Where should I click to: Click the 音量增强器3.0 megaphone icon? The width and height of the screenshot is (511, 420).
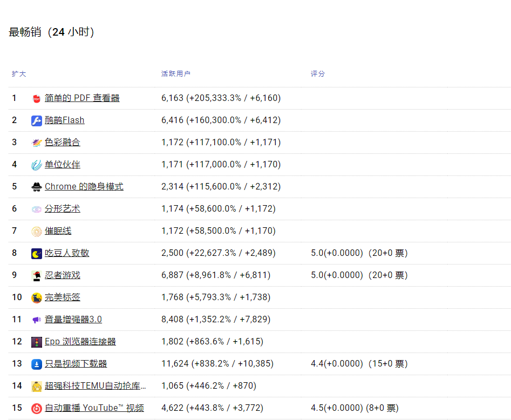[37, 320]
